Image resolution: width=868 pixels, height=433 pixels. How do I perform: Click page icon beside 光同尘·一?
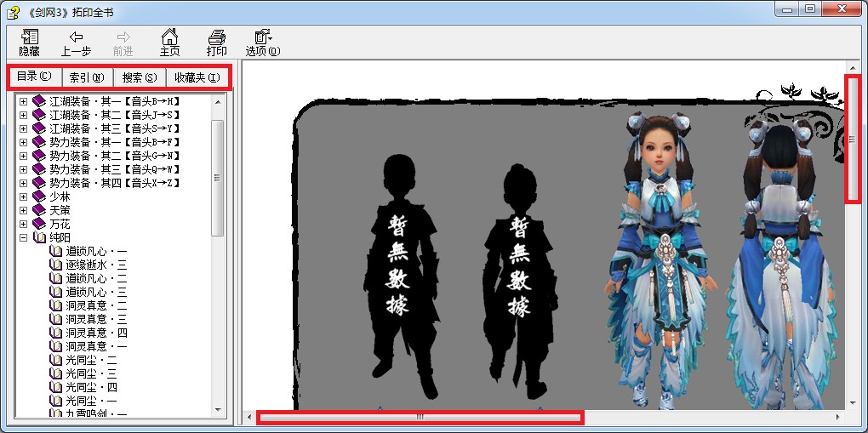point(55,401)
